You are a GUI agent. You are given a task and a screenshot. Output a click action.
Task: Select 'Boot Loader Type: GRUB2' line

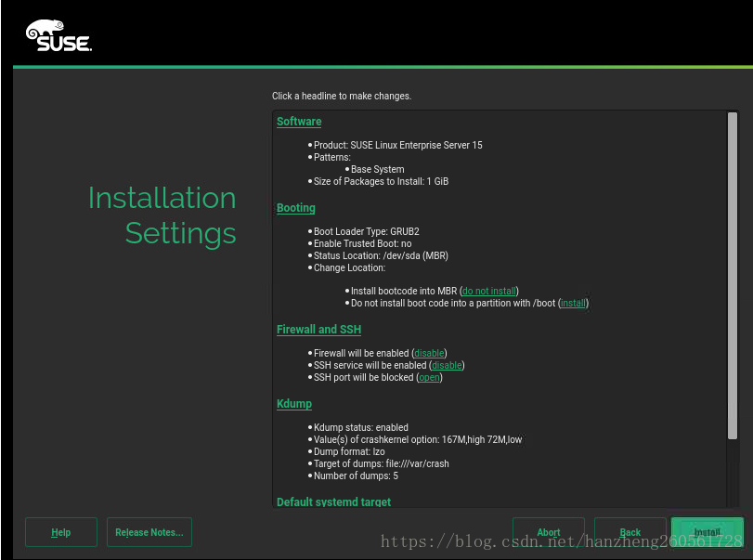tap(367, 231)
